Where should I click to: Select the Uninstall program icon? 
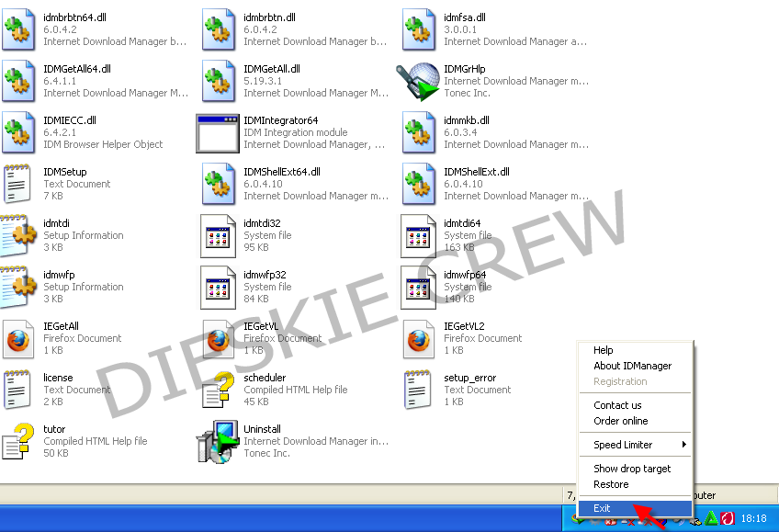pyautogui.click(x=218, y=442)
